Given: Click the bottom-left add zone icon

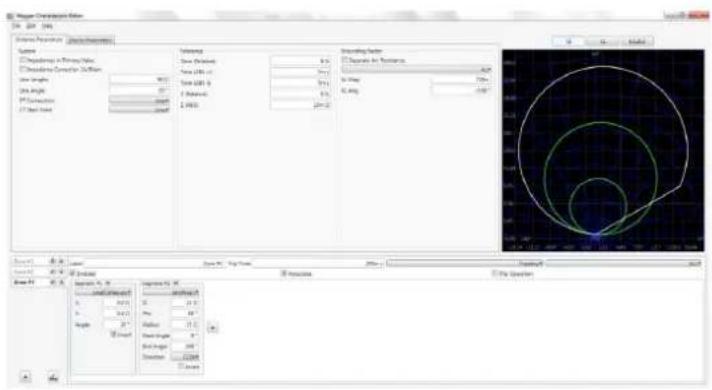Looking at the screenshot, I should click(x=26, y=377).
